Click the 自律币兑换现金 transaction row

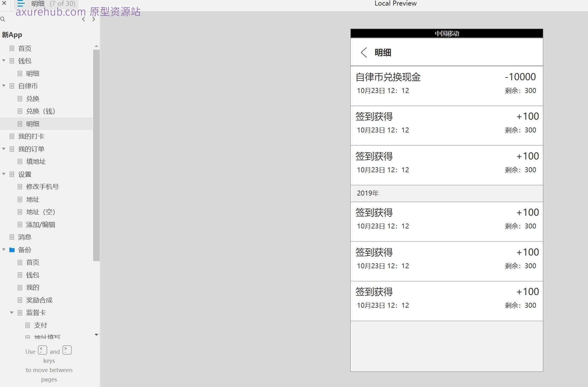point(446,85)
